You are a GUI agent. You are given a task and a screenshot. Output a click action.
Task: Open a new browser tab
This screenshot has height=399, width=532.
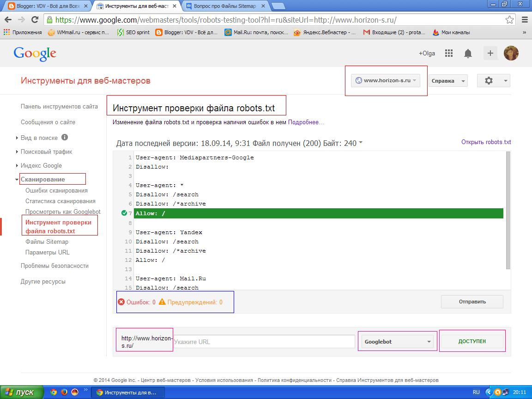pos(278,6)
